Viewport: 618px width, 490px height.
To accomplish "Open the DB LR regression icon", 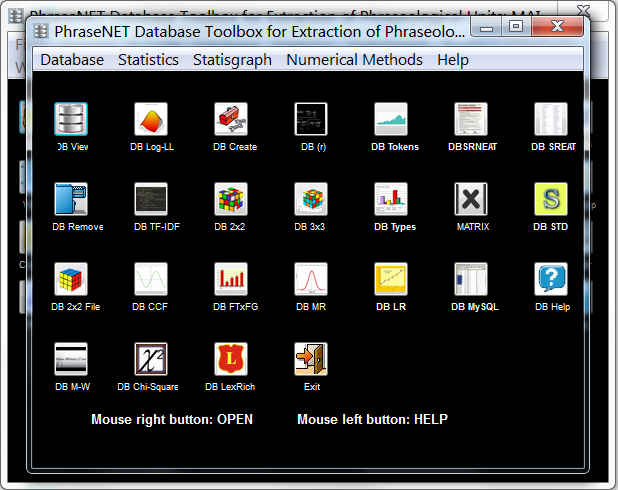I will (x=391, y=279).
